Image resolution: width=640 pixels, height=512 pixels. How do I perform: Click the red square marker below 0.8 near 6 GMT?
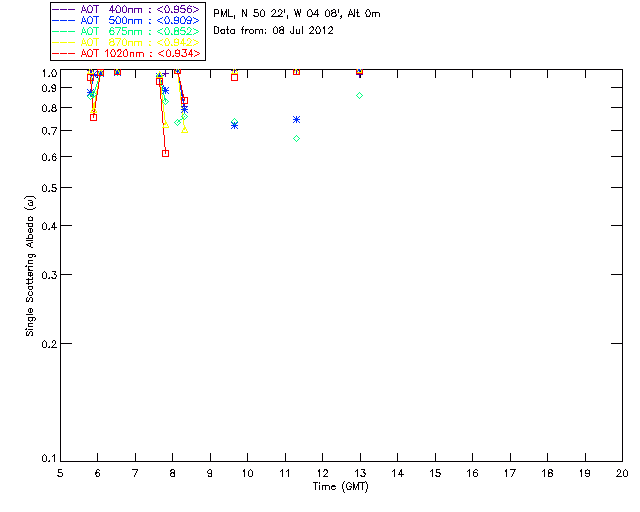click(x=93, y=117)
